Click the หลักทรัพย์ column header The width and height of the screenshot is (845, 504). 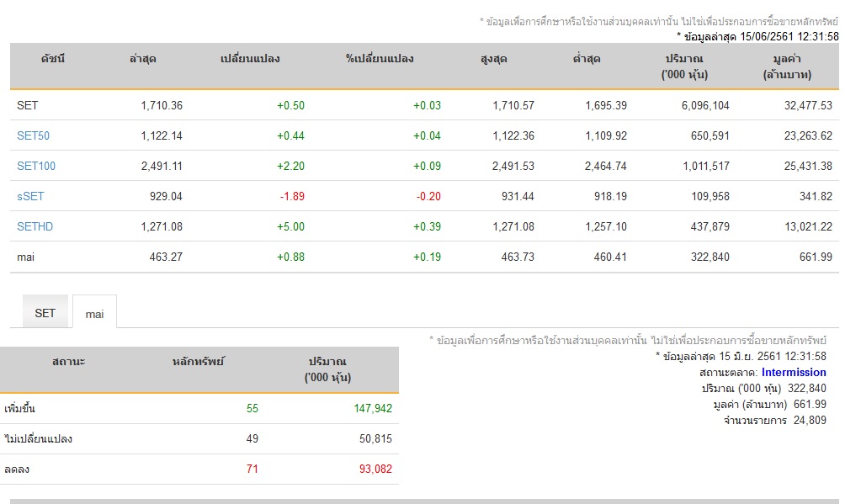click(x=198, y=362)
